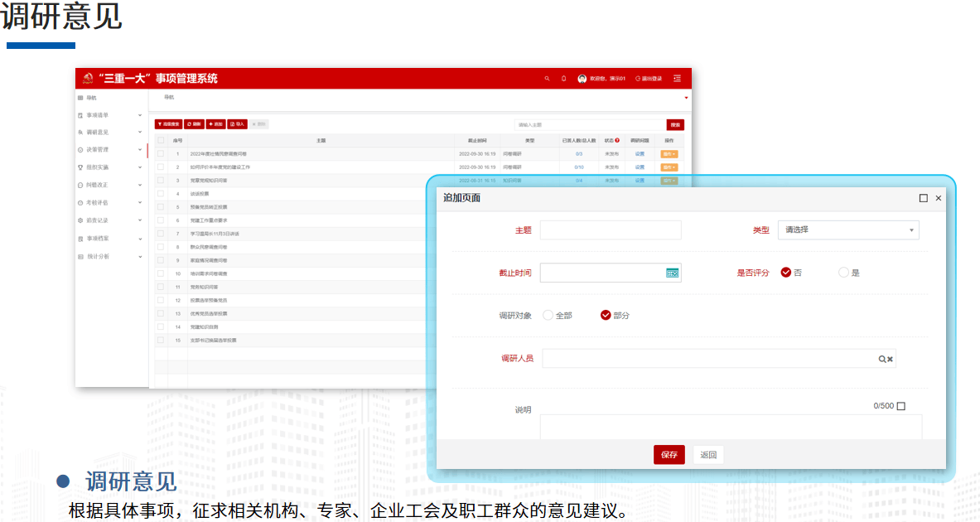Tick the select-all checkbox in the table header
980x522 pixels.
[x=161, y=141]
